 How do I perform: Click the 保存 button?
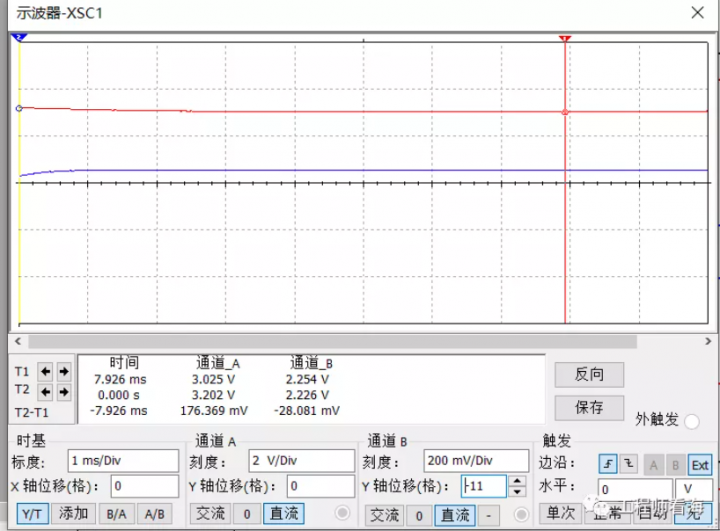(589, 407)
